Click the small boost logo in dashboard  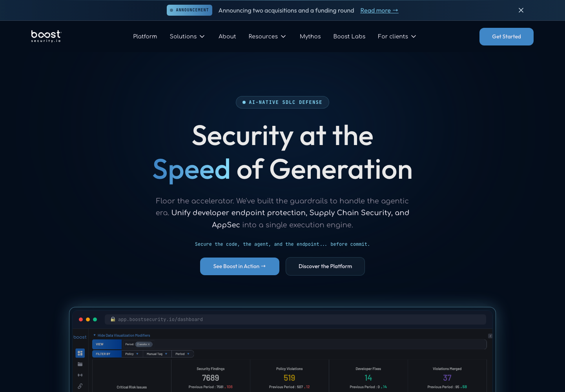click(x=80, y=337)
